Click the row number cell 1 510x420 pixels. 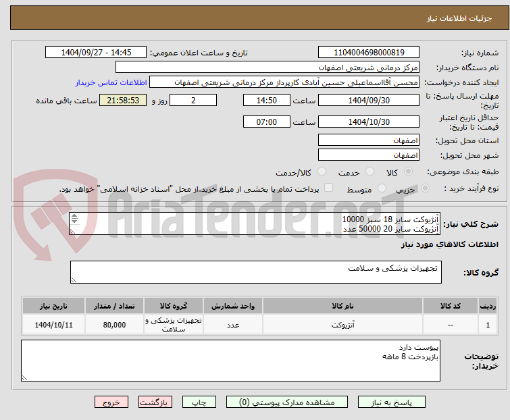[x=488, y=325]
